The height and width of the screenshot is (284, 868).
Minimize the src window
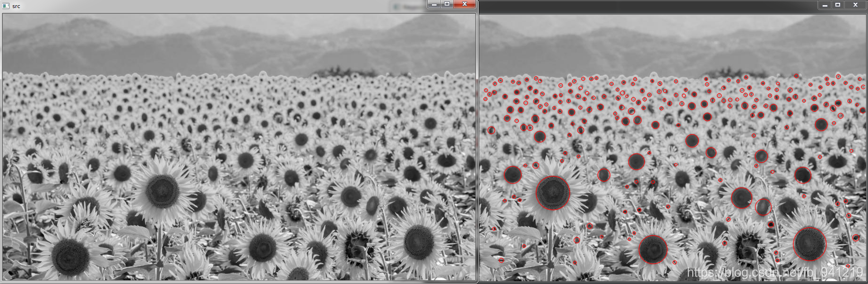tap(434, 4)
